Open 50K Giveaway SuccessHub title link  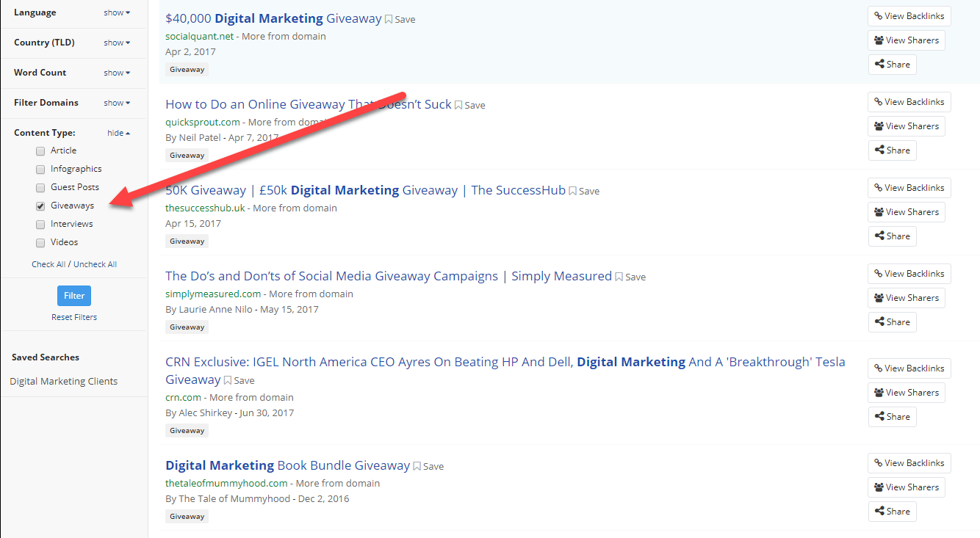pos(366,190)
